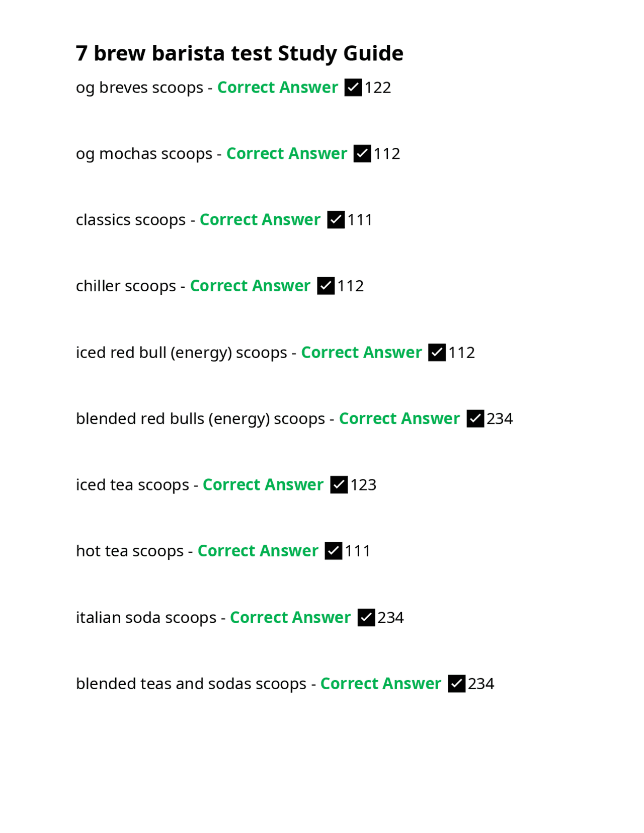Click the checkmark for blended red bulls scoops
The image size is (644, 833).
click(475, 419)
